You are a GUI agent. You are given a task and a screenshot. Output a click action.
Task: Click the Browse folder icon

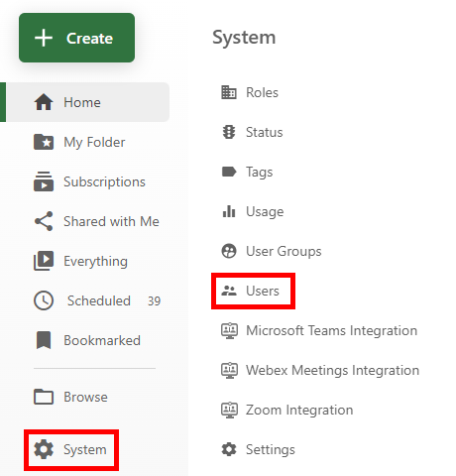(44, 397)
